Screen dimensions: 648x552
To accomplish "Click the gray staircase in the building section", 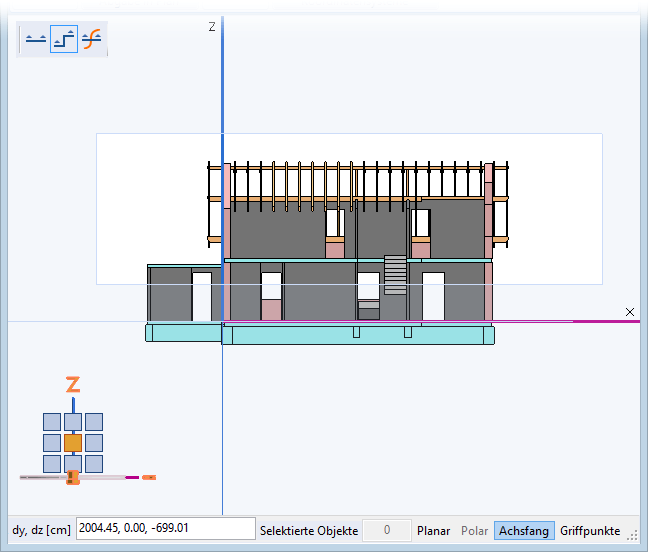I will pos(395,275).
